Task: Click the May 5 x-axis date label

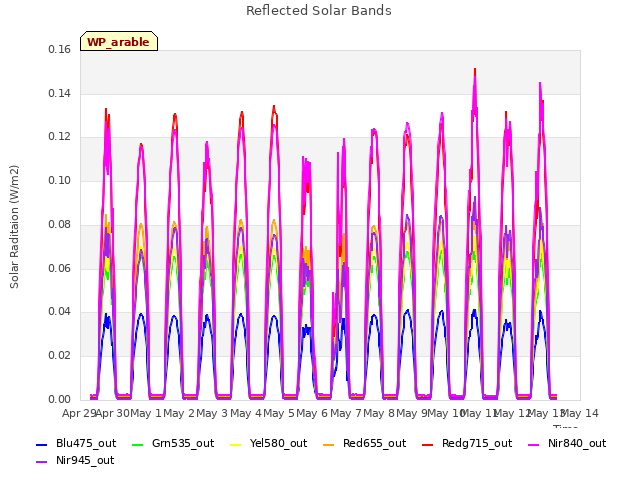Action: coord(279,413)
